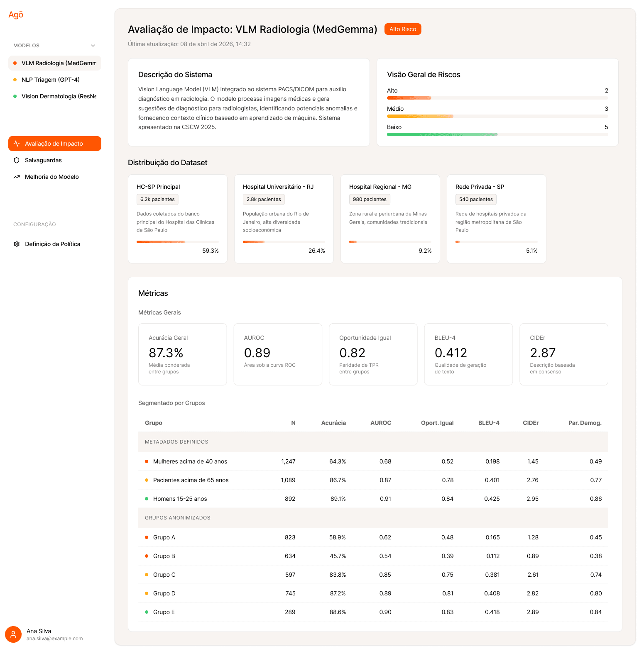Select the Grupo C row
The height and width of the screenshot is (651, 644).
(x=373, y=575)
